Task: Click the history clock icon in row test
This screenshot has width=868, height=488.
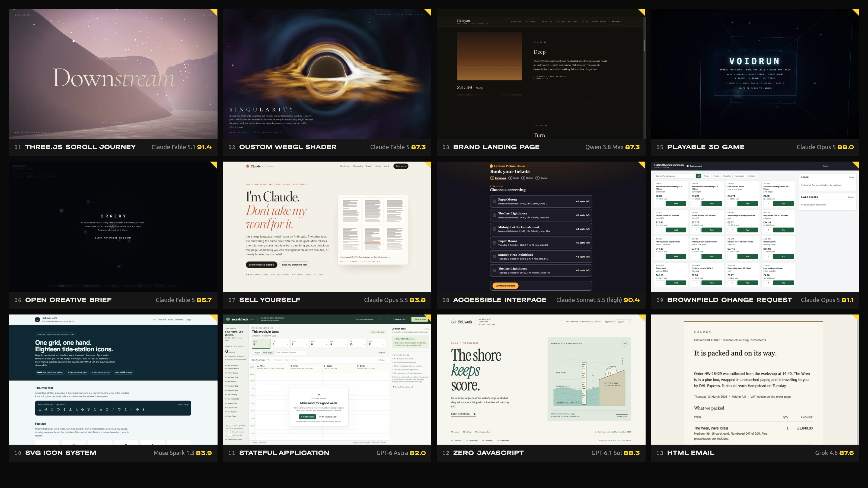Action: point(107,410)
